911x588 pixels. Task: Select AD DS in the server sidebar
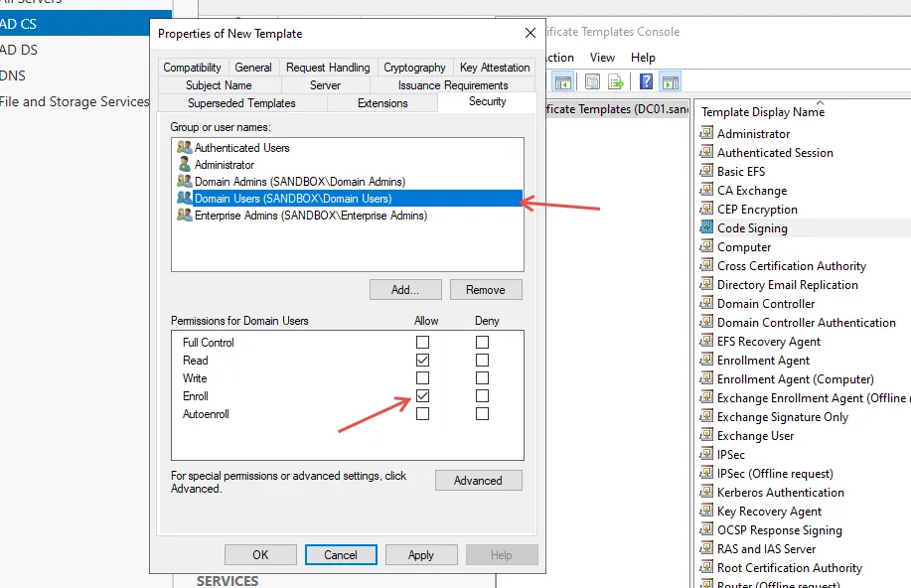(x=20, y=50)
